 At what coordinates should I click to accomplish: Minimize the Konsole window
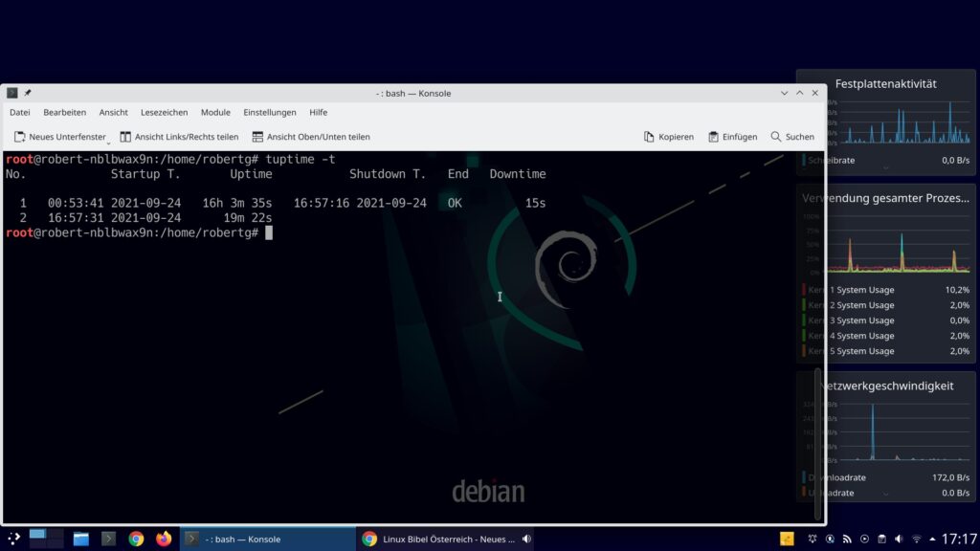coord(785,93)
